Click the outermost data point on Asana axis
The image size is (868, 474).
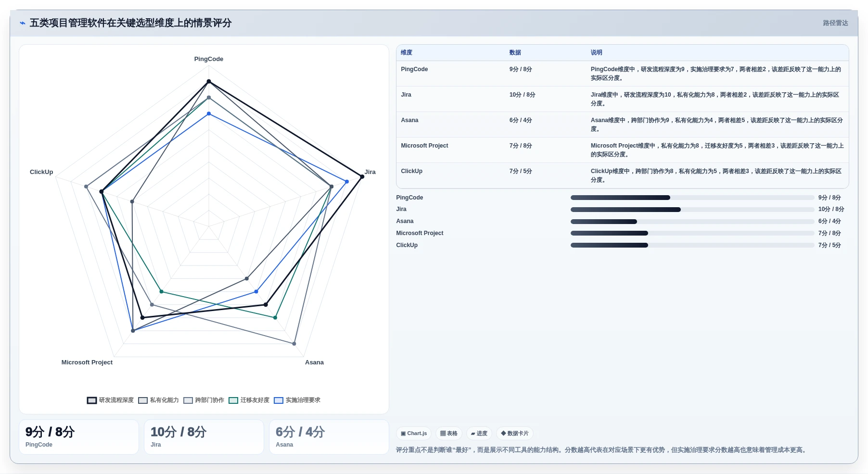pos(294,344)
